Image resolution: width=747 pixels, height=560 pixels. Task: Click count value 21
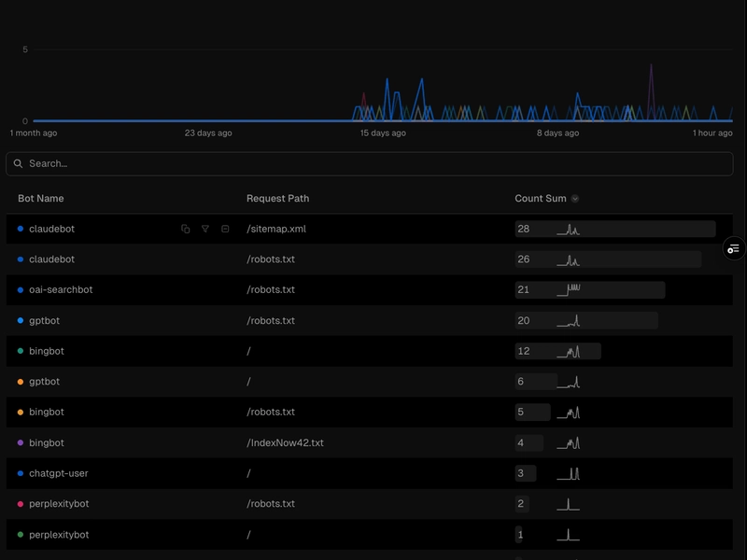(524, 290)
